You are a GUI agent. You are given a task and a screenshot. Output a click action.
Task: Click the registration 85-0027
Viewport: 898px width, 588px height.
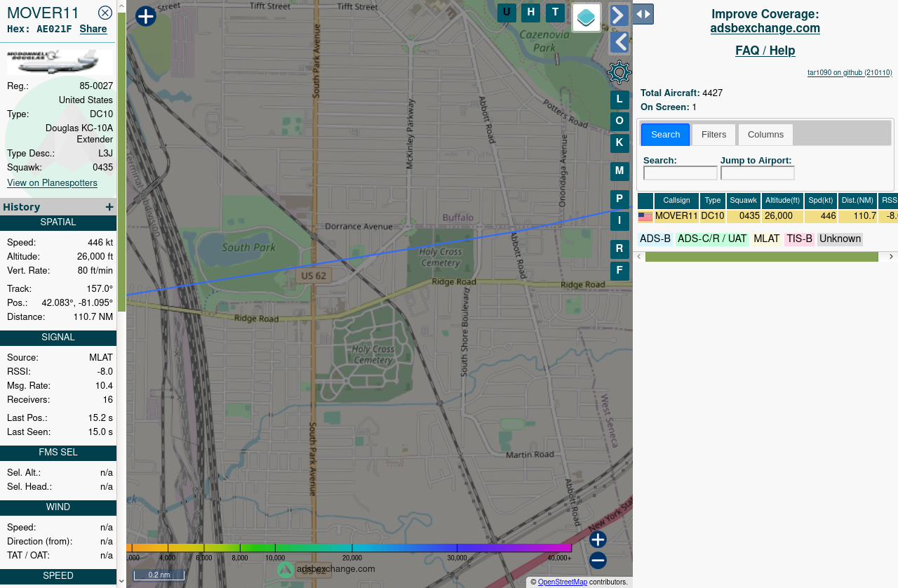point(96,86)
